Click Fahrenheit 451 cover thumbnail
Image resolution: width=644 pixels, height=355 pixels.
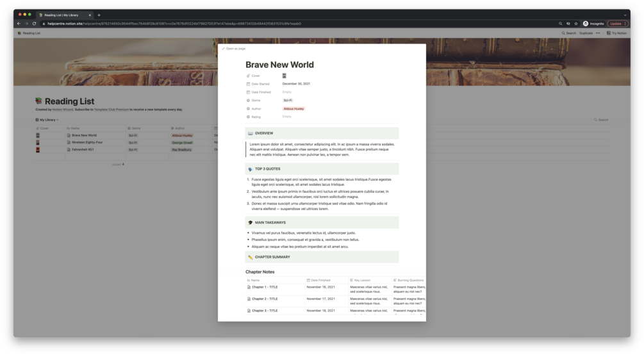[38, 149]
